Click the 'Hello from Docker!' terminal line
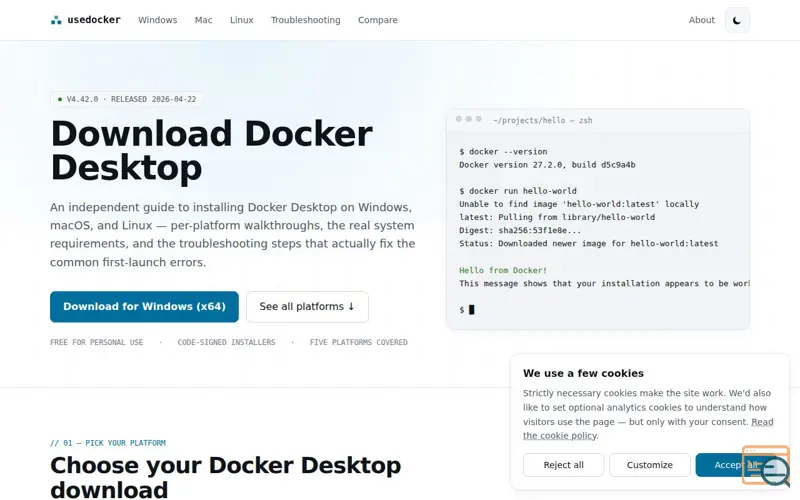Image resolution: width=800 pixels, height=500 pixels. click(x=503, y=270)
